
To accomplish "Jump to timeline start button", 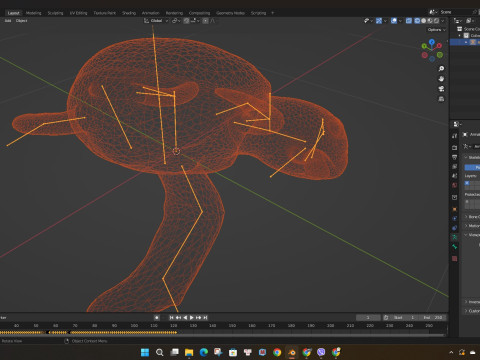I will pyautogui.click(x=172, y=318).
